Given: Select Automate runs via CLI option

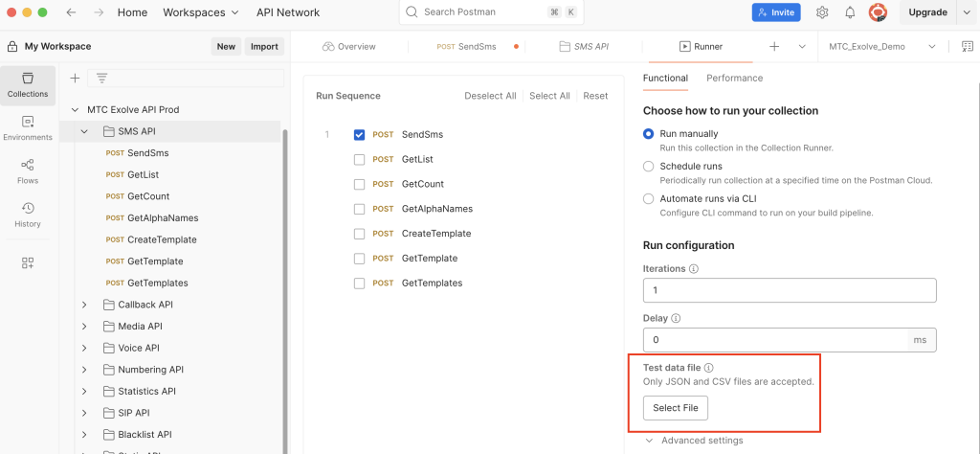Looking at the screenshot, I should coord(649,199).
